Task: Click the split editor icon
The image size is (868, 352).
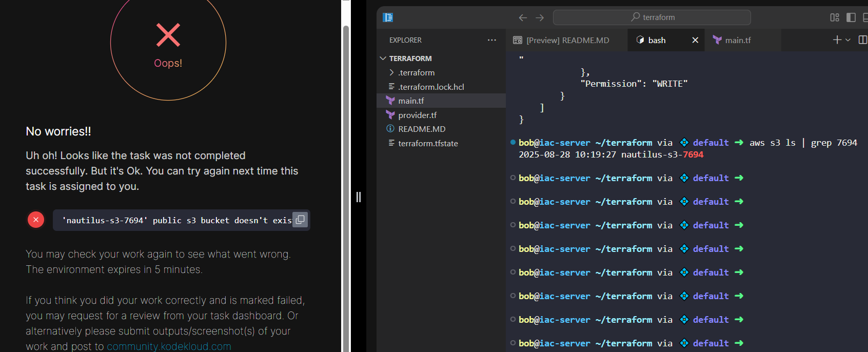Action: pos(863,40)
